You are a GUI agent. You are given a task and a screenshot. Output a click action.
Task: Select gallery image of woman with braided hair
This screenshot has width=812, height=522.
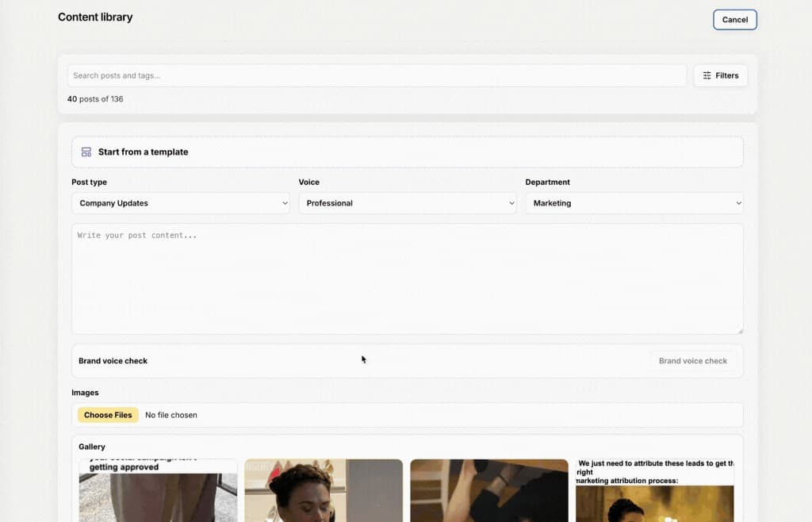click(x=324, y=490)
